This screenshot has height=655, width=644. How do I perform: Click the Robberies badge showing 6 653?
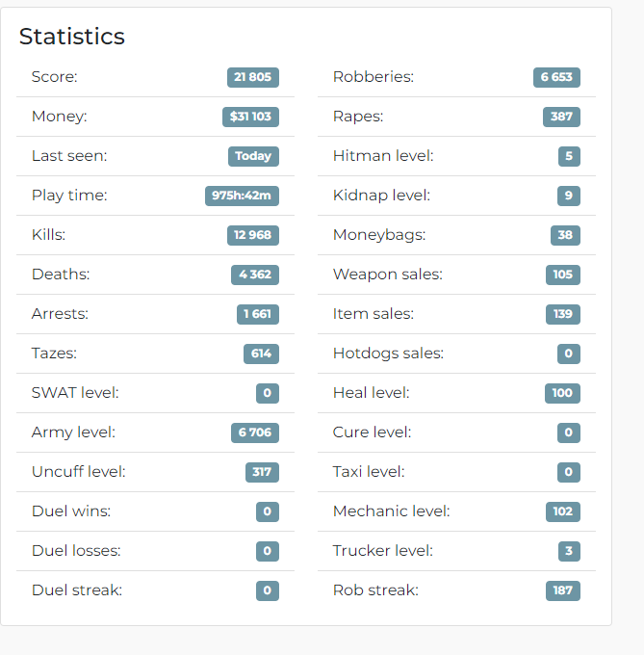click(x=556, y=77)
